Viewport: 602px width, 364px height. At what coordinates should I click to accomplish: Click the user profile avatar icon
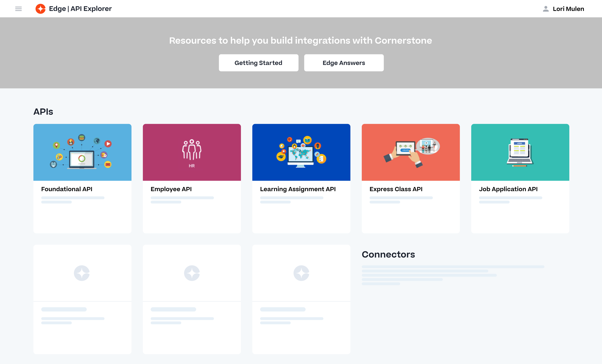(x=545, y=9)
